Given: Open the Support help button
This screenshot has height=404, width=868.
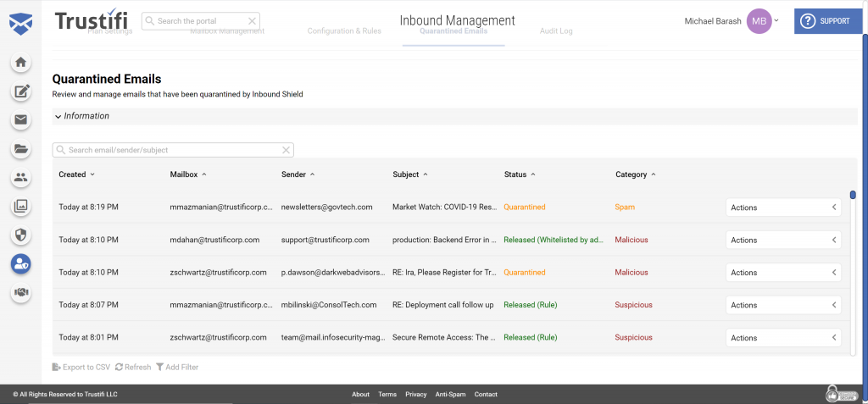Looking at the screenshot, I should 827,21.
